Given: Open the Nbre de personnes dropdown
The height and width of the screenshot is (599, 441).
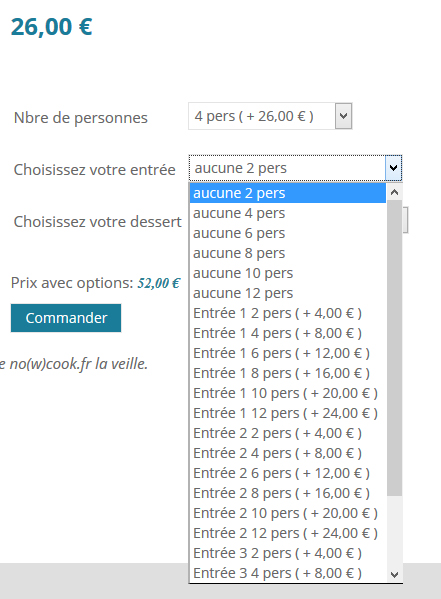Looking at the screenshot, I should (x=270, y=116).
